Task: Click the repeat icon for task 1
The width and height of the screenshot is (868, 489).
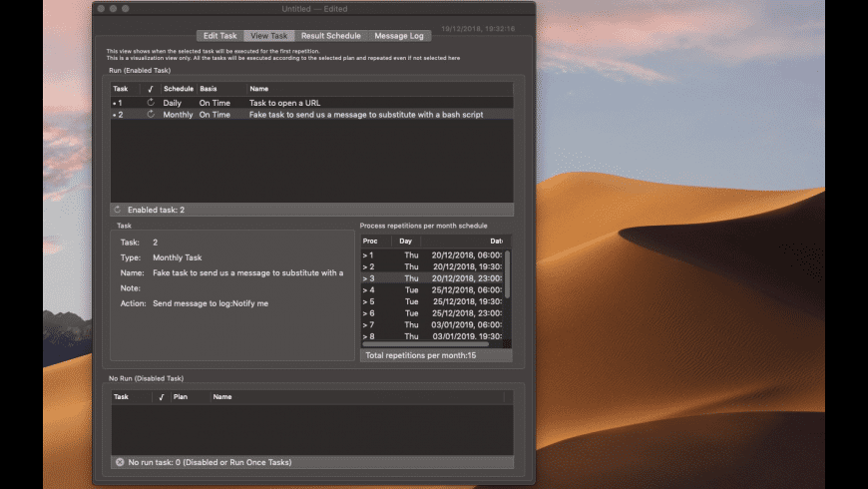Action: [x=151, y=103]
